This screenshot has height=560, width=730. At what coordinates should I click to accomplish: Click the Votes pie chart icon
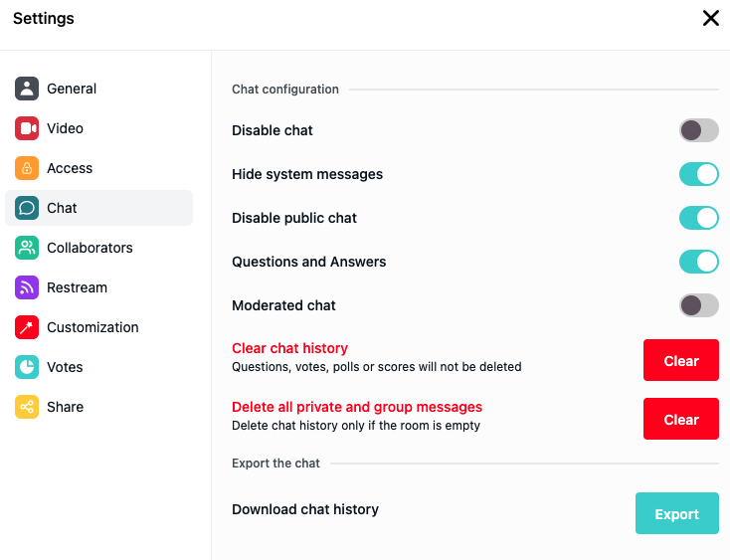(x=27, y=367)
